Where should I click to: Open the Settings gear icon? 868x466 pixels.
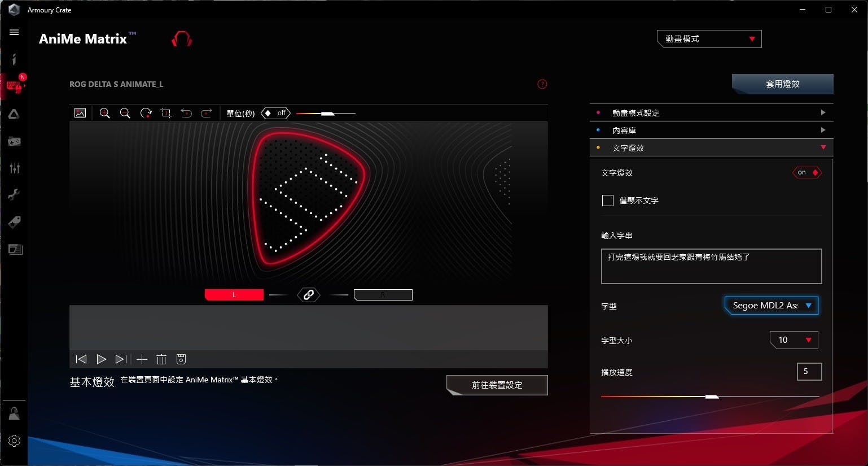click(x=14, y=441)
